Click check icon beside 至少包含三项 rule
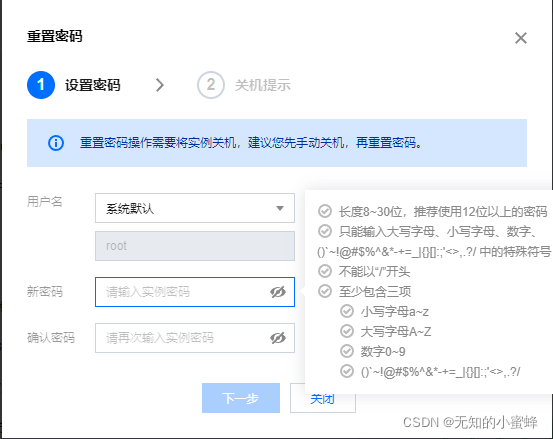 pyautogui.click(x=325, y=291)
